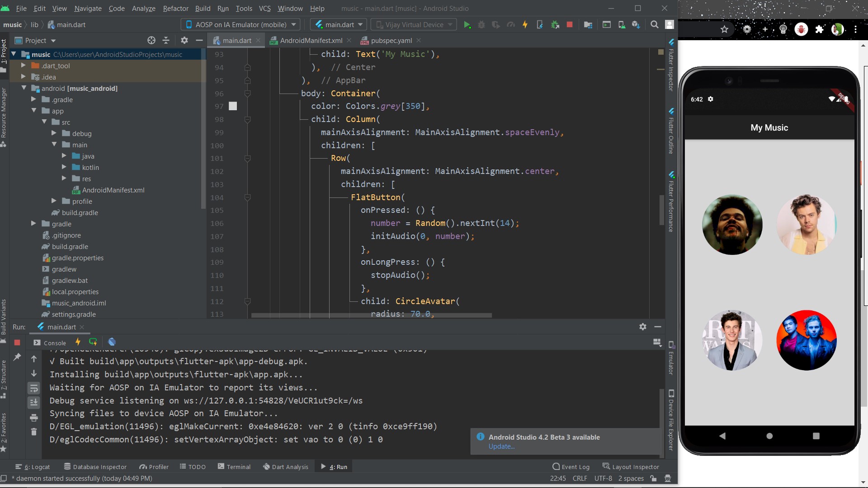This screenshot has width=868, height=488.
Task: Open the Dart Analysis tool window
Action: pos(286,467)
